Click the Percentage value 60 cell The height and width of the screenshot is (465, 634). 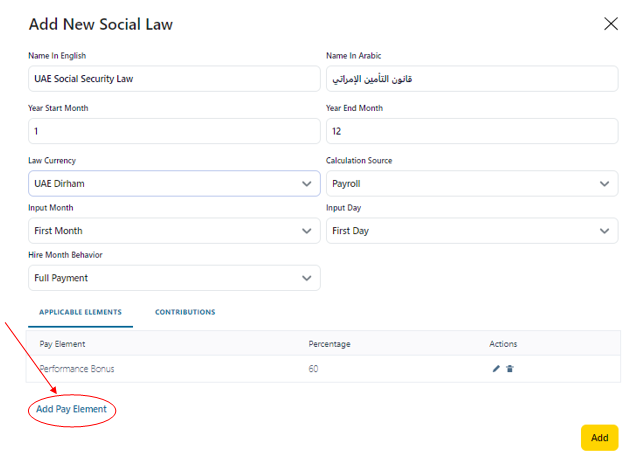[314, 369]
